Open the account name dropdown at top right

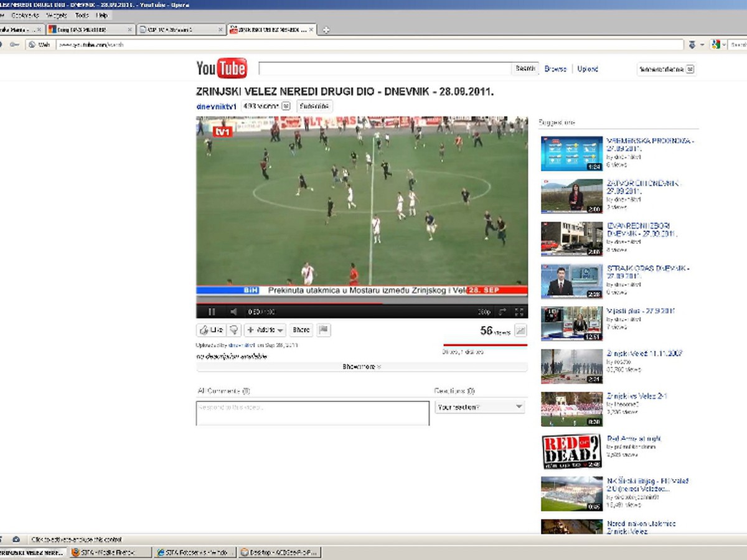pos(665,70)
